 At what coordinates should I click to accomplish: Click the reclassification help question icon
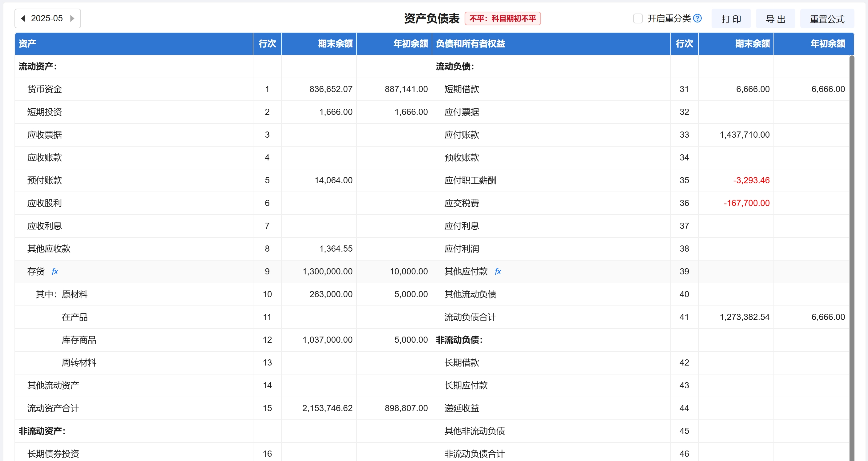(x=697, y=18)
